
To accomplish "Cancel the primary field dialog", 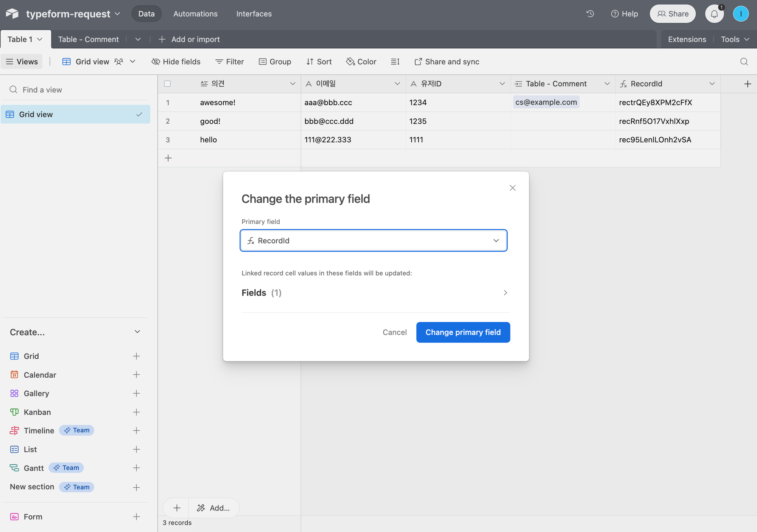I will pyautogui.click(x=394, y=332).
